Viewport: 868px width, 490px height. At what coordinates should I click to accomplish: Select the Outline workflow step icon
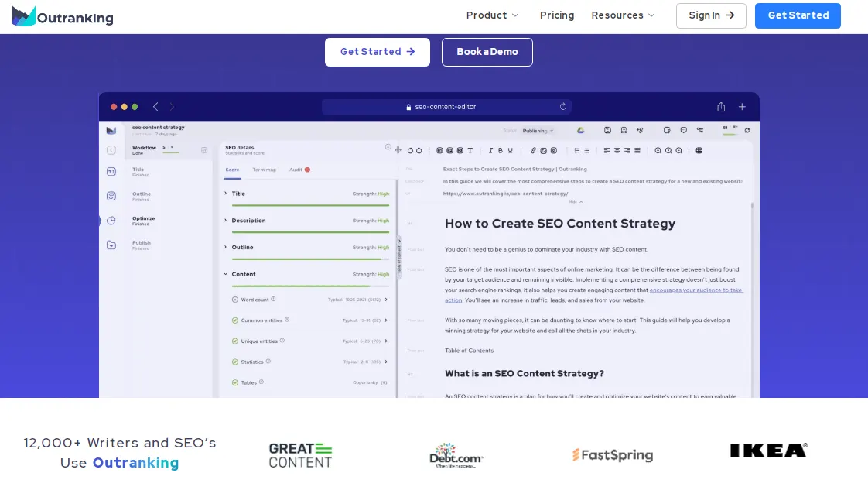[111, 196]
